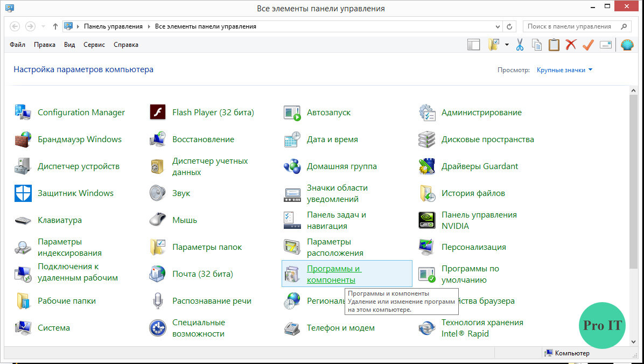Click the Refresh address bar button
Viewport: 644px width, 364px height.
[509, 26]
